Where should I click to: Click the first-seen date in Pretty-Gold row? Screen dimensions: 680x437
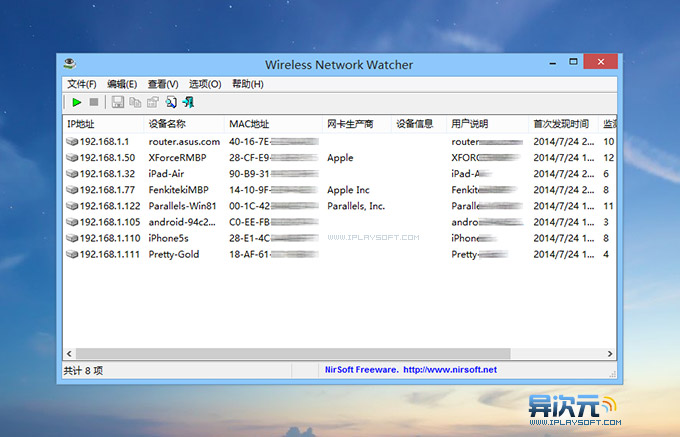564,254
